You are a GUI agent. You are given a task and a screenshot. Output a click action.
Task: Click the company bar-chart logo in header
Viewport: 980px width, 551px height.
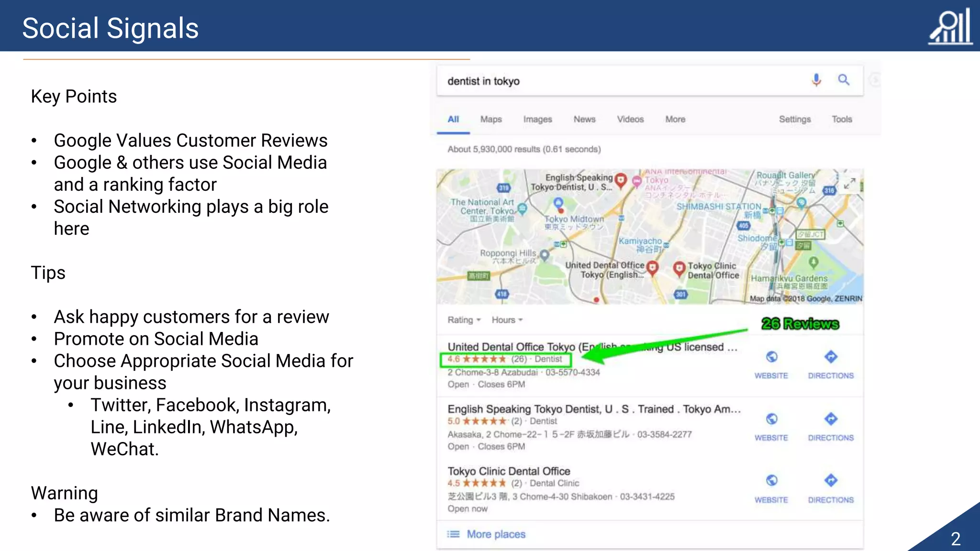(950, 26)
